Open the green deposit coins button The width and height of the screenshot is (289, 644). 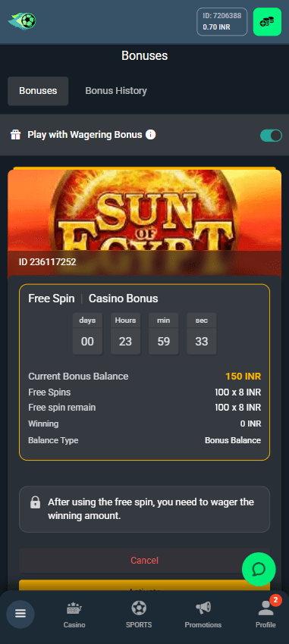coord(267,22)
